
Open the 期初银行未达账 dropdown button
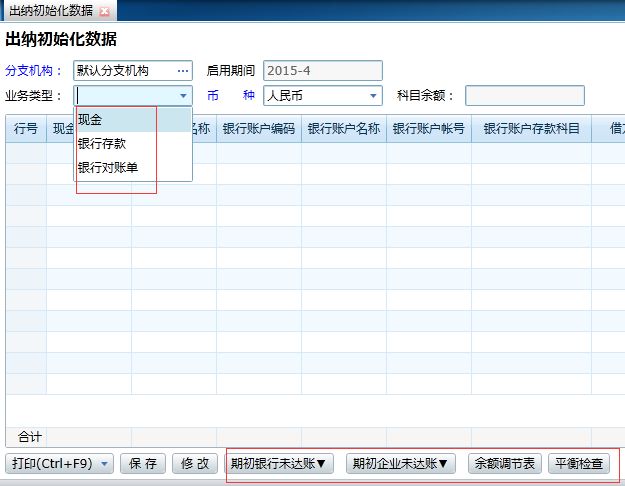pyautogui.click(x=279, y=464)
